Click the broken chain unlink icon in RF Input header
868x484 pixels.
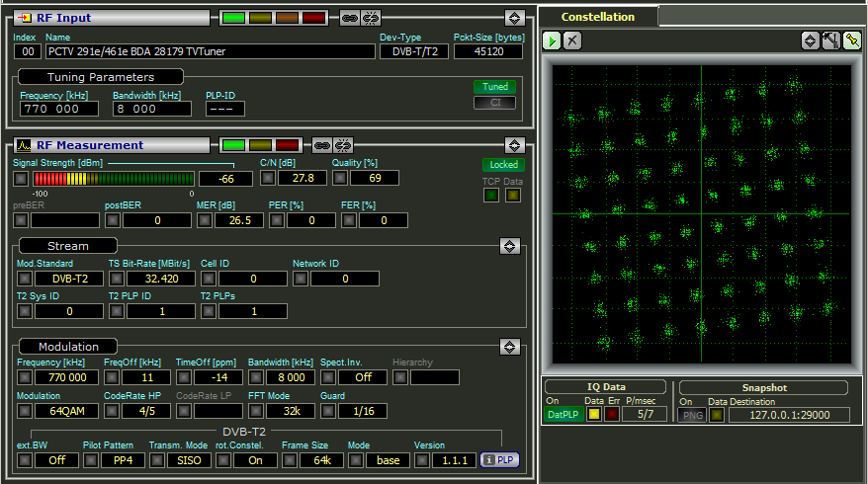click(371, 18)
